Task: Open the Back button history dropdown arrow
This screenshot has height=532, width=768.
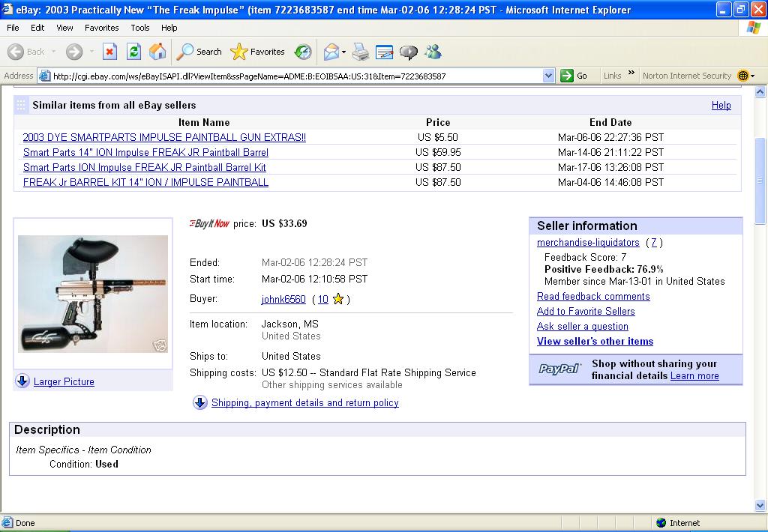Action: [53, 52]
